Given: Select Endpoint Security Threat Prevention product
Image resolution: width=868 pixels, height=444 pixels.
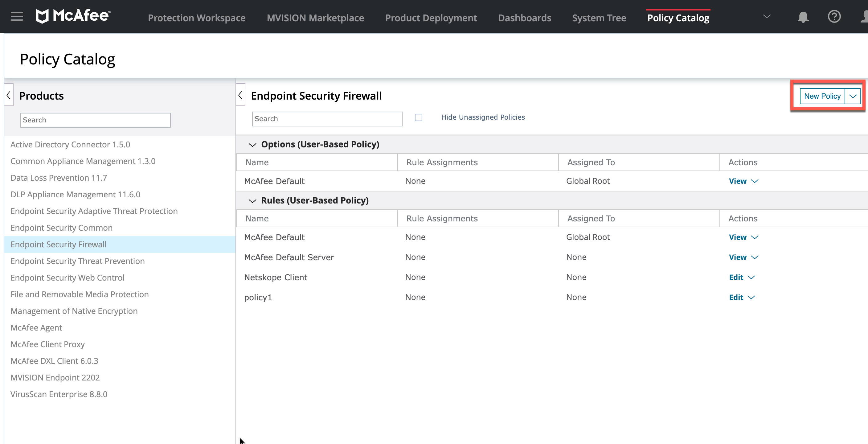Looking at the screenshot, I should click(77, 261).
